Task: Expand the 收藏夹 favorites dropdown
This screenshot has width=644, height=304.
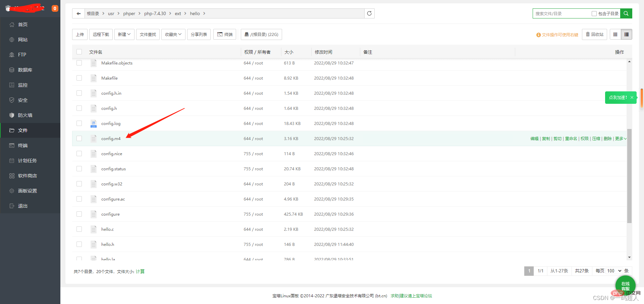Action: click(173, 34)
